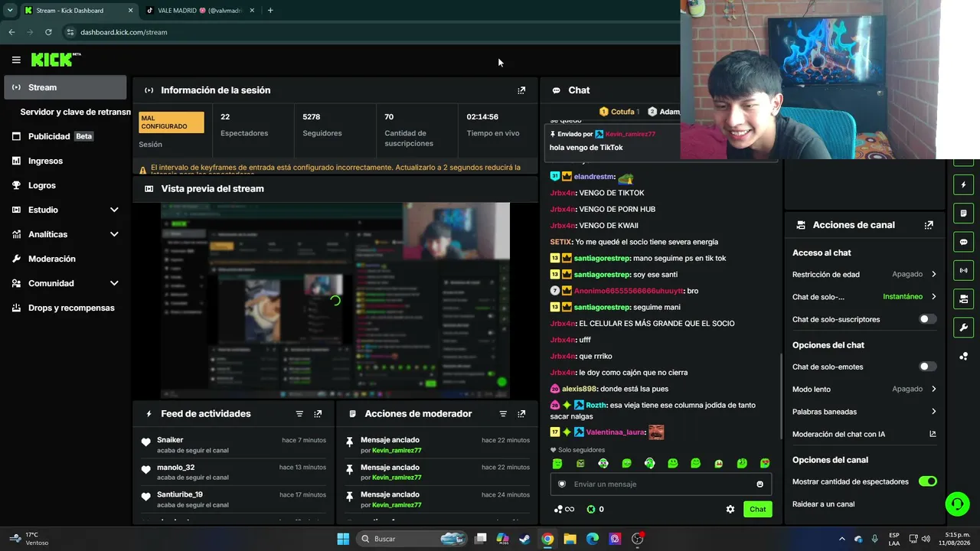Pop out the Feed de actividades panel

318,414
